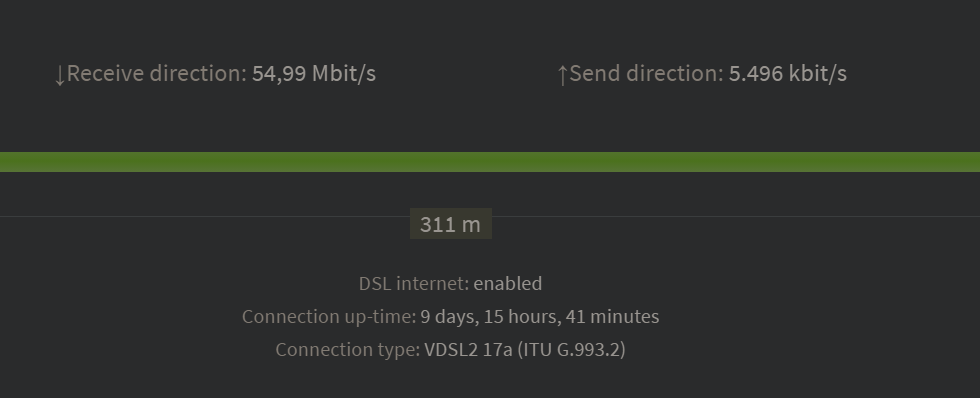
Task: Click the upward arrow before Send direction
Action: click(x=562, y=75)
